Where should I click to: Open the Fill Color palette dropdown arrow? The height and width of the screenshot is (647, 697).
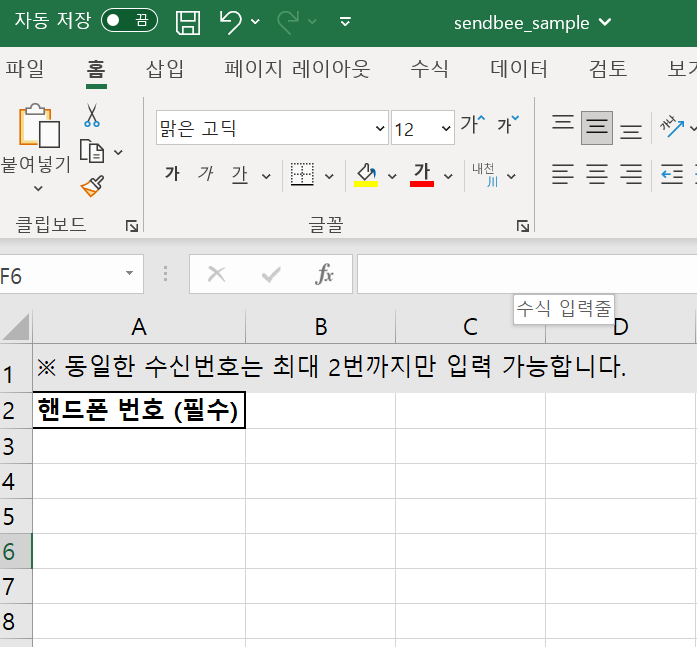point(392,176)
